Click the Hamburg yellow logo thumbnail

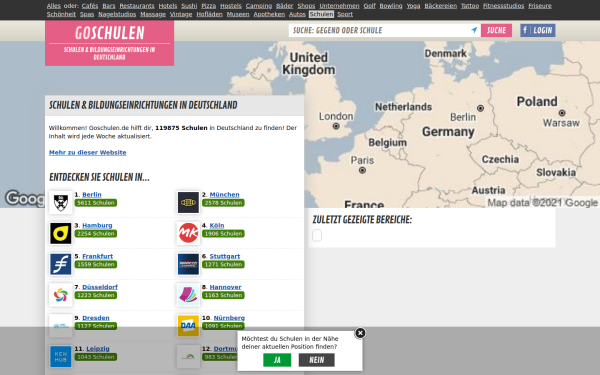60,233
